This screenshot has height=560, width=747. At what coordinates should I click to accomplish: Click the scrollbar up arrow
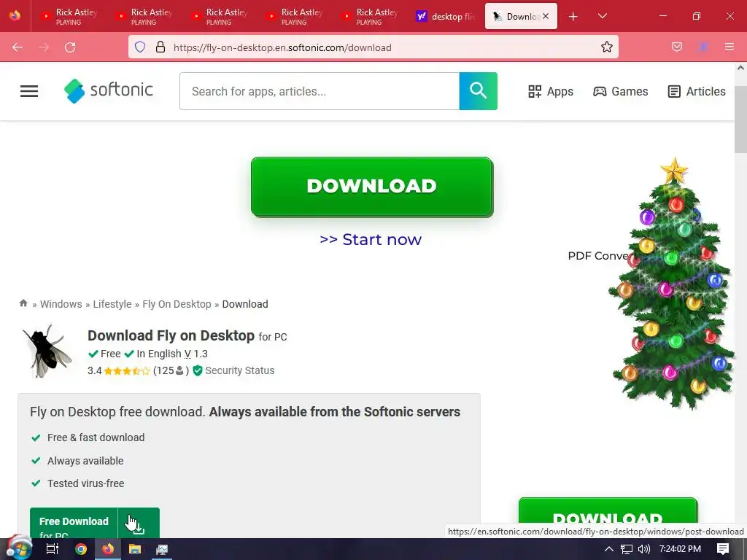tap(740, 68)
